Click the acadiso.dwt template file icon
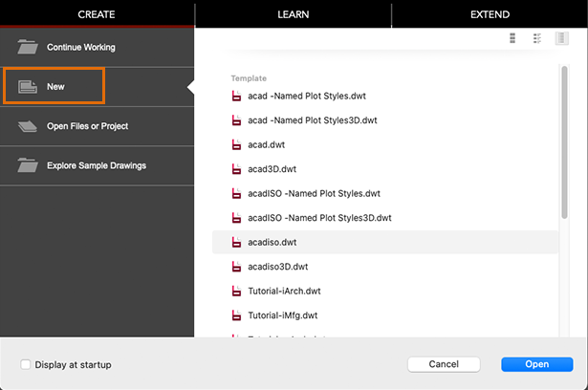The height and width of the screenshot is (390, 588). (x=236, y=243)
